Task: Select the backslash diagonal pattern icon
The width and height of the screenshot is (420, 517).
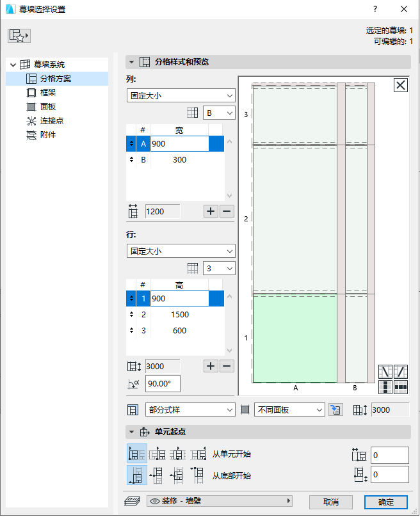Action: coord(385,371)
